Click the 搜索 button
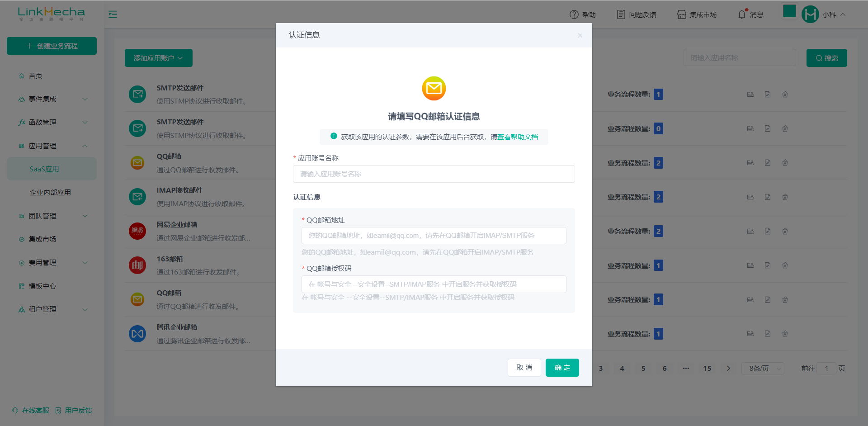Image resolution: width=868 pixels, height=426 pixels. 827,58
